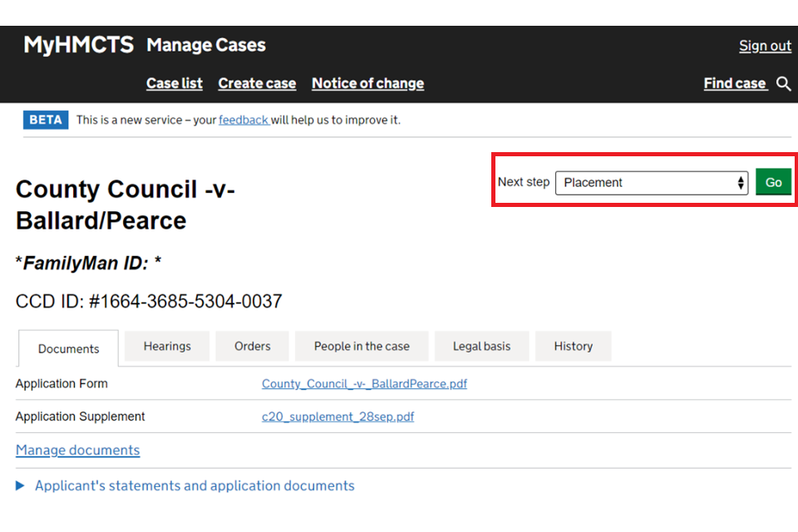Switch to the Hearings tab
Screen dimensions: 798x532
click(x=167, y=347)
